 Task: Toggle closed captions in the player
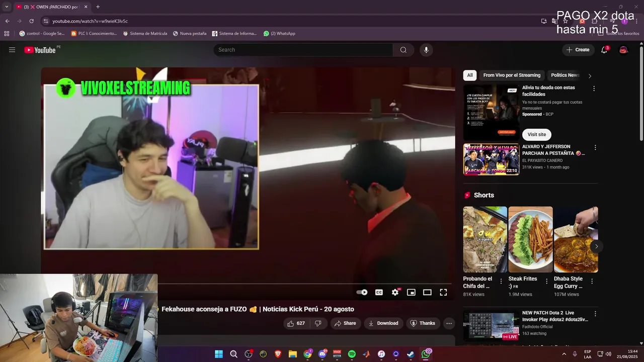[x=379, y=292]
